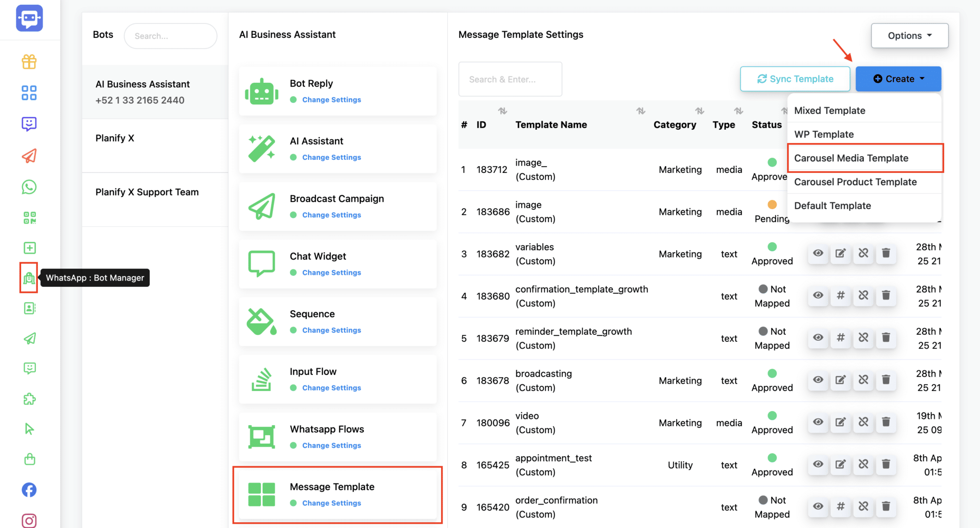The width and height of the screenshot is (980, 528).
Task: View order_confirmation template using eye icon
Action: (x=818, y=506)
